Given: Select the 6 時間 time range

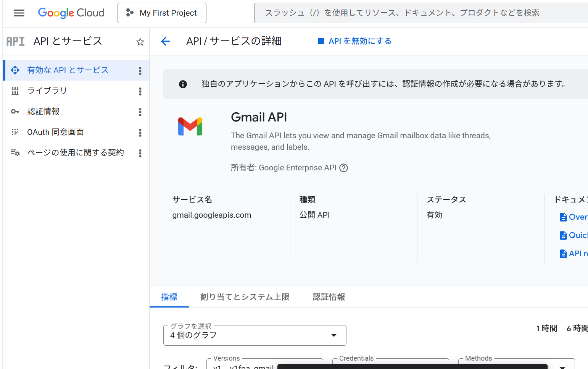Looking at the screenshot, I should 577,329.
